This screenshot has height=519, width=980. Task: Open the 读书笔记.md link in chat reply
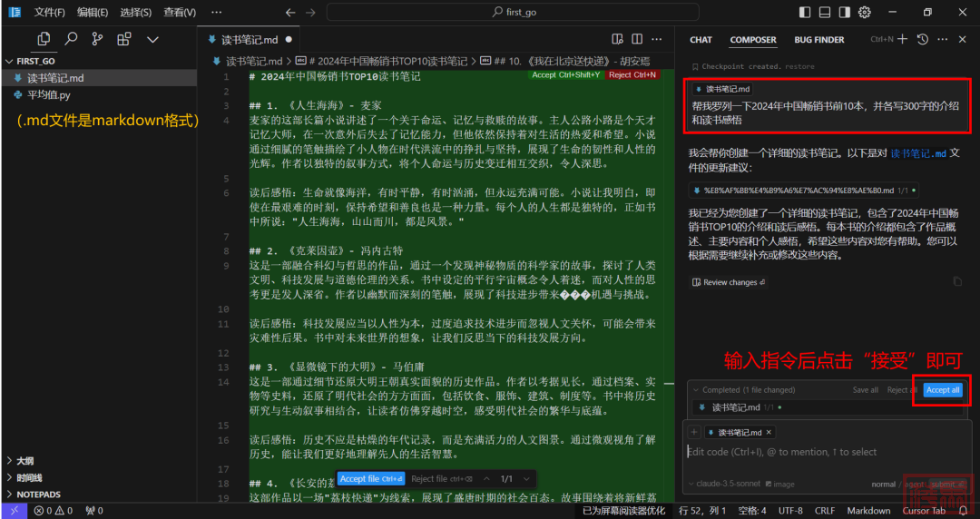click(x=918, y=153)
